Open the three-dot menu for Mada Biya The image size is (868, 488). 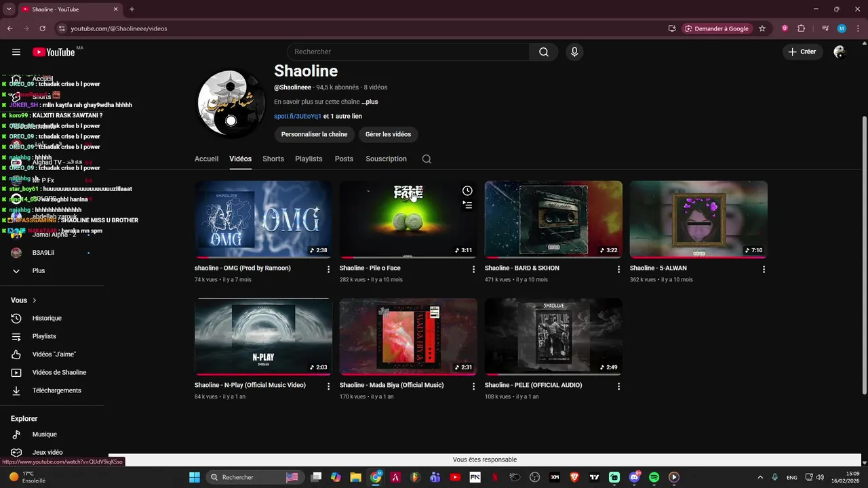[474, 386]
